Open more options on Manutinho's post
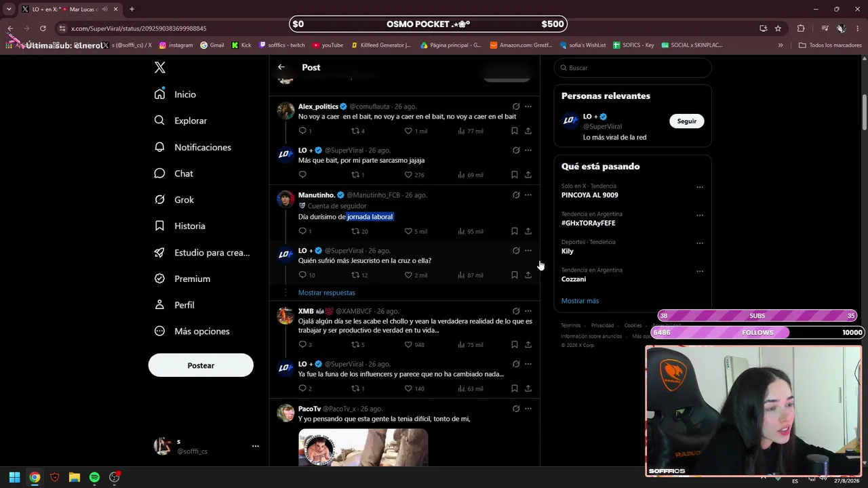This screenshot has height=488, width=868. point(528,195)
